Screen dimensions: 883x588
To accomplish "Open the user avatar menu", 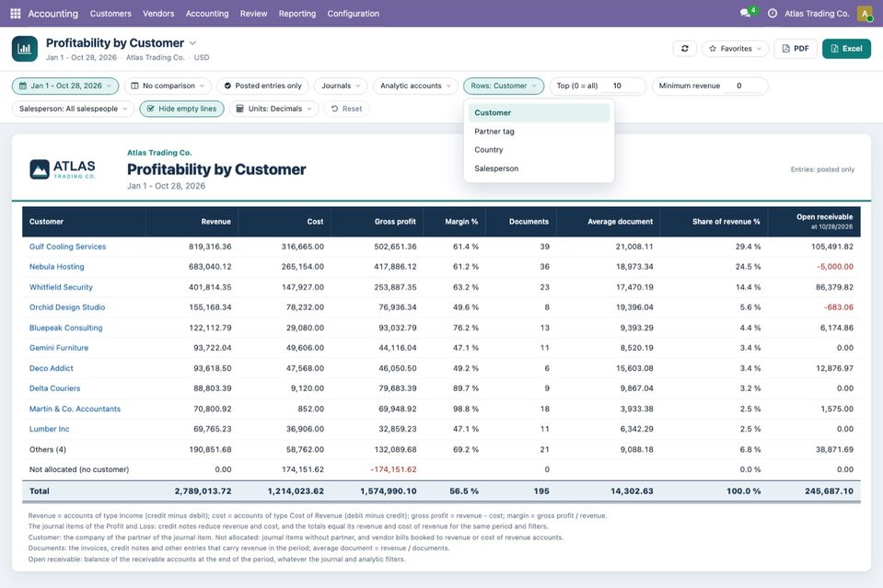I will click(865, 13).
